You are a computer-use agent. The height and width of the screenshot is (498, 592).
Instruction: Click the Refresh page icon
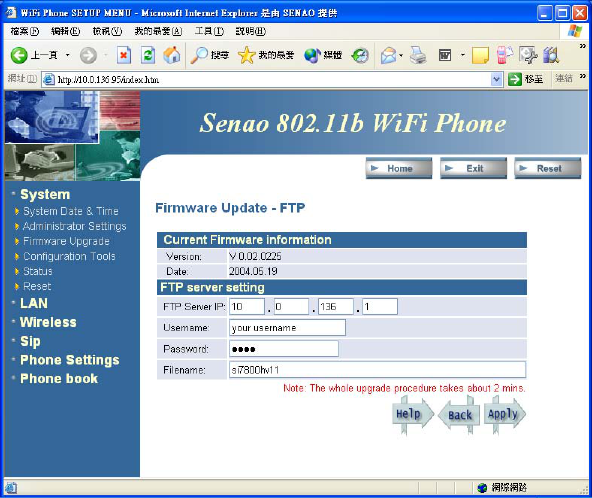[x=148, y=56]
